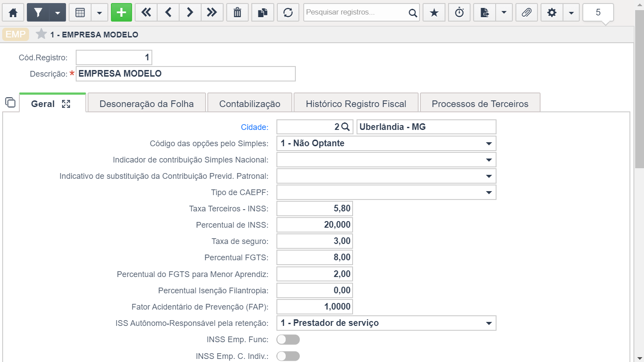
Task: Duplicate the current record
Action: click(263, 13)
